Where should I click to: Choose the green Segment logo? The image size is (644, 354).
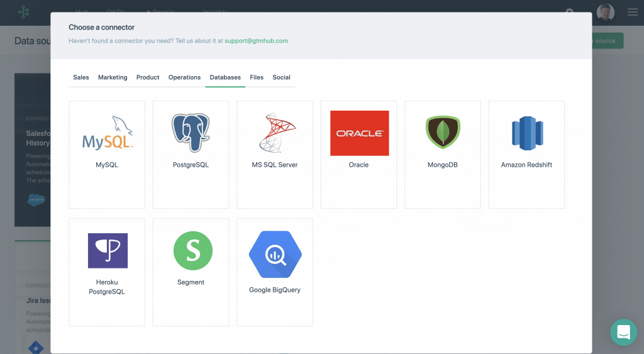192,250
